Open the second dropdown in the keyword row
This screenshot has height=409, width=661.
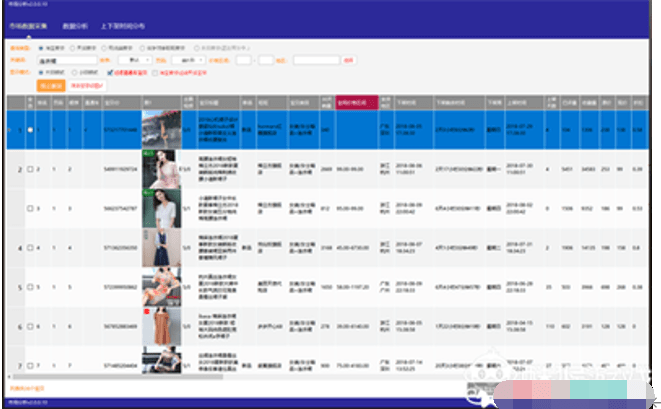click(188, 60)
